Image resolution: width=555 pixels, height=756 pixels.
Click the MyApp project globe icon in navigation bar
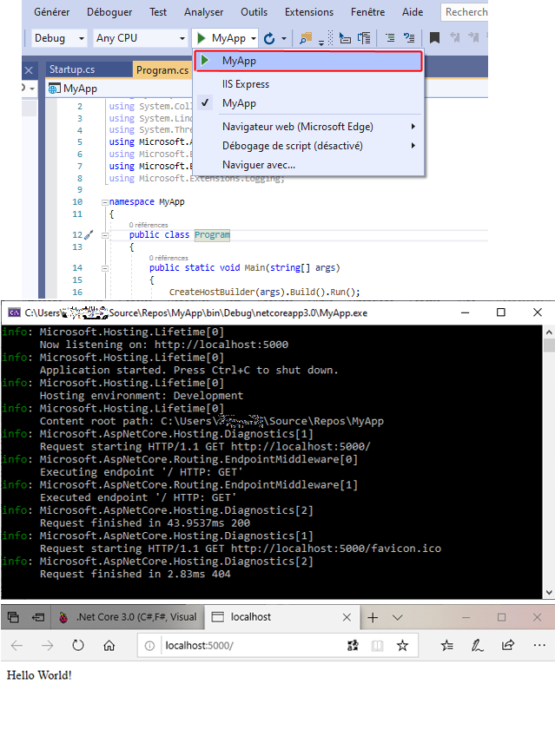click(55, 89)
